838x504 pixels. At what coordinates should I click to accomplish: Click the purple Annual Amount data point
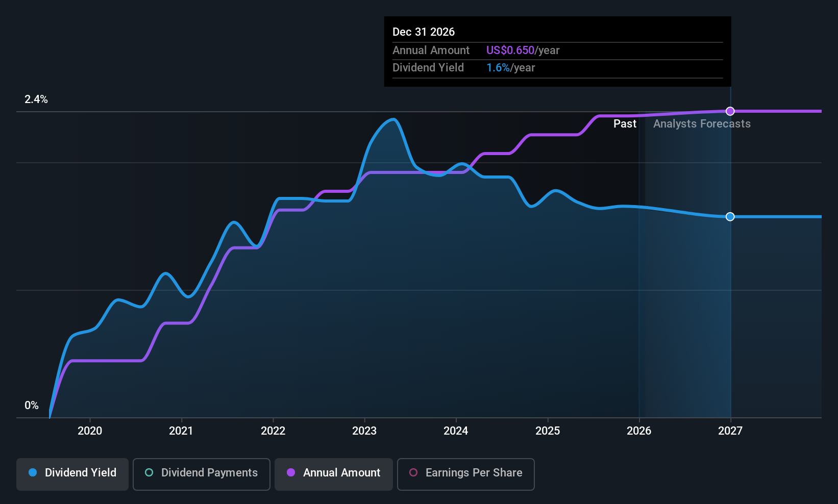(x=730, y=111)
